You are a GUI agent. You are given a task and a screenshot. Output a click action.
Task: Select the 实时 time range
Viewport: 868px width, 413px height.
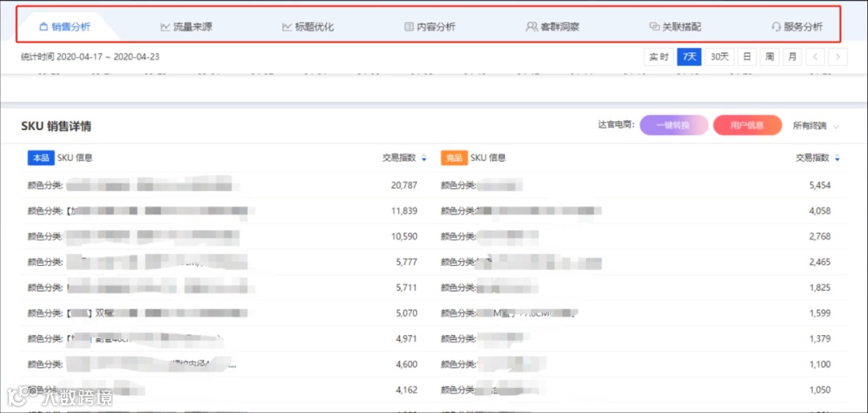click(659, 57)
